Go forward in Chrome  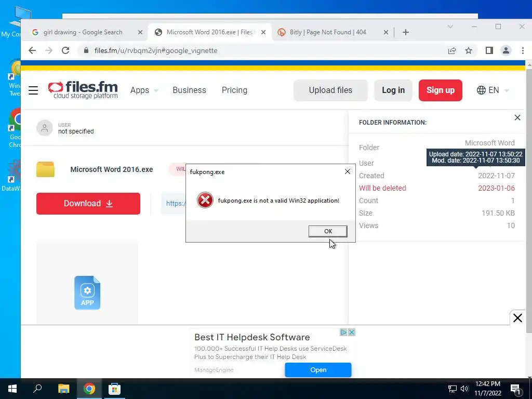click(x=49, y=50)
